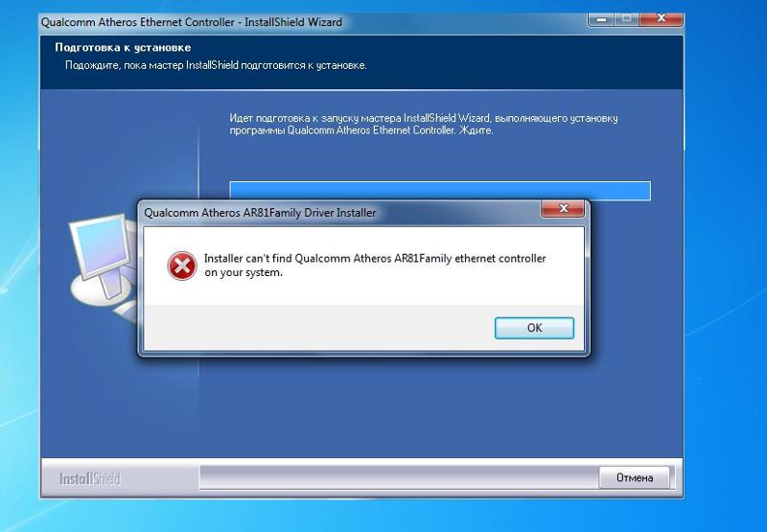This screenshot has height=532, width=767.
Task: Click the Подготовка к установке heading
Action: pyautogui.click(x=123, y=47)
